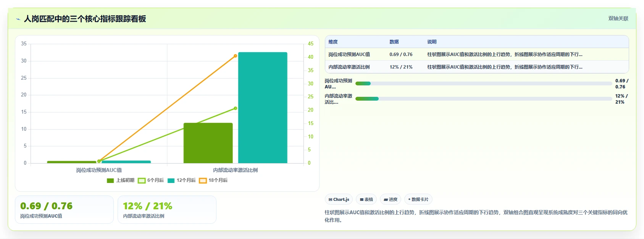Click the Chart.js tag chip

pyautogui.click(x=339, y=199)
